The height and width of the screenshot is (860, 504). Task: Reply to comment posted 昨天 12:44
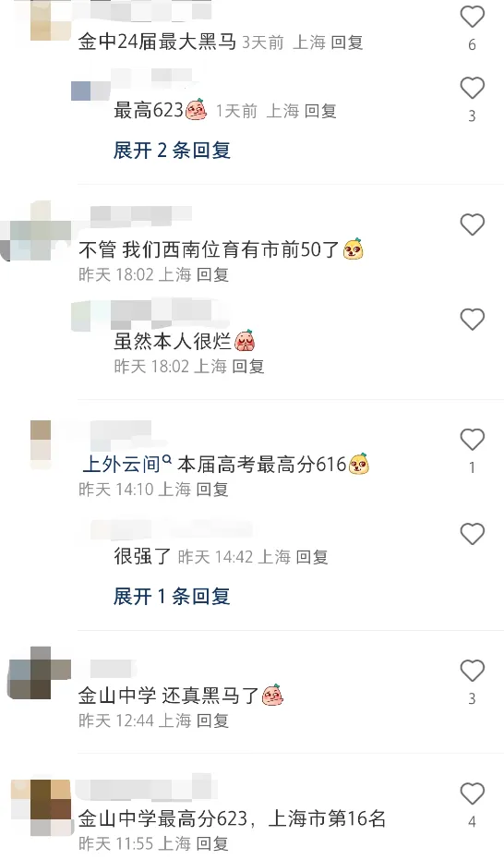[x=212, y=721]
